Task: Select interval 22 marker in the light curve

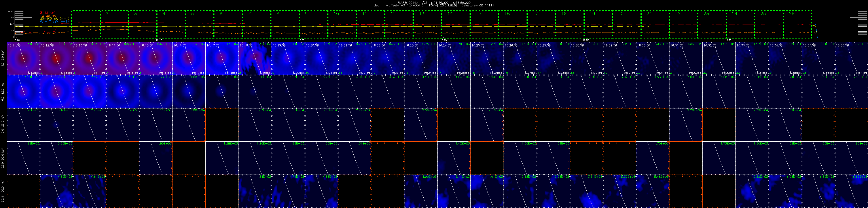Action: 678,14
